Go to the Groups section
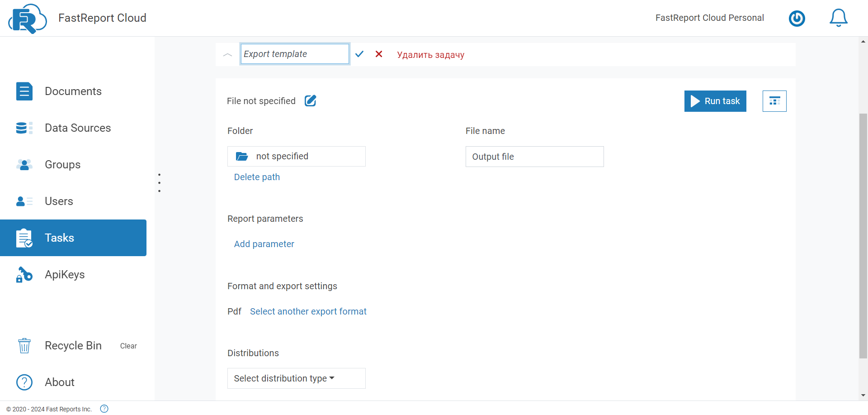The image size is (868, 415). (62, 164)
